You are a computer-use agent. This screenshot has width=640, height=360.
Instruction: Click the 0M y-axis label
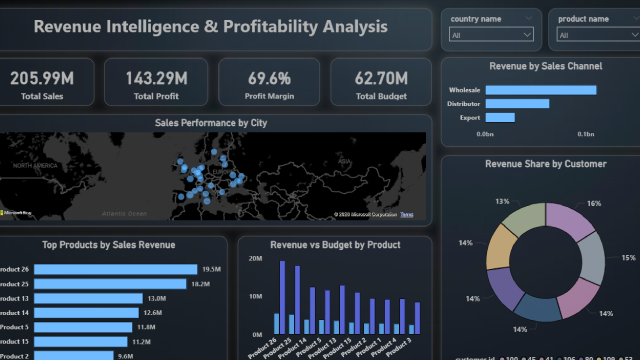(257, 335)
